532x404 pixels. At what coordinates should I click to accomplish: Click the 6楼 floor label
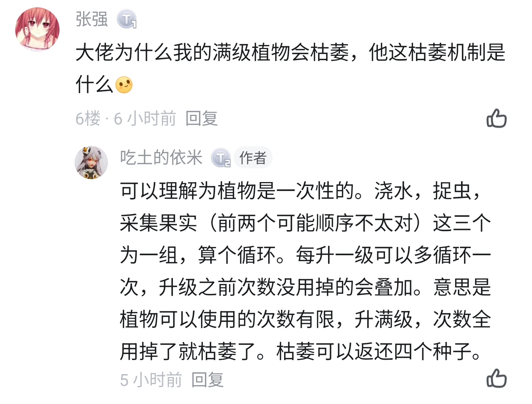click(88, 119)
